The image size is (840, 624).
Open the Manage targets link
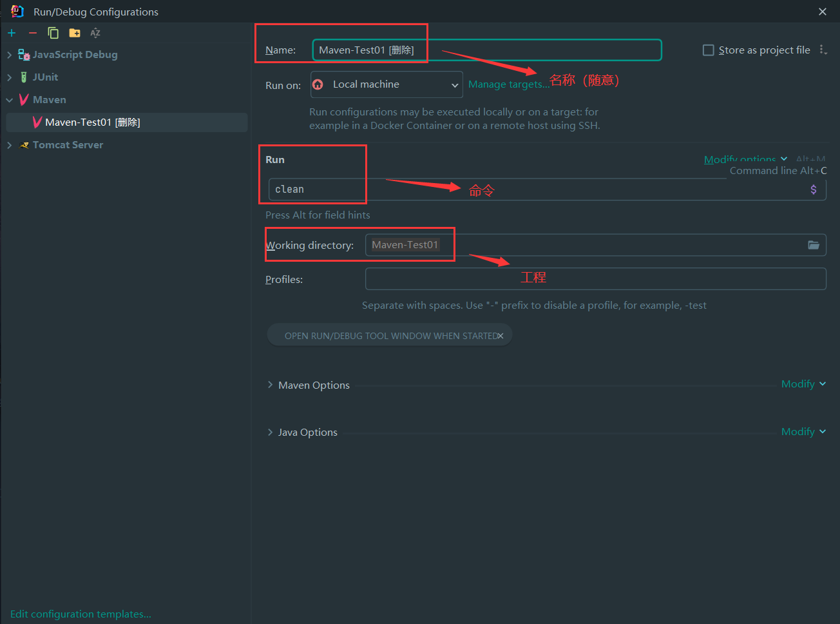[508, 84]
